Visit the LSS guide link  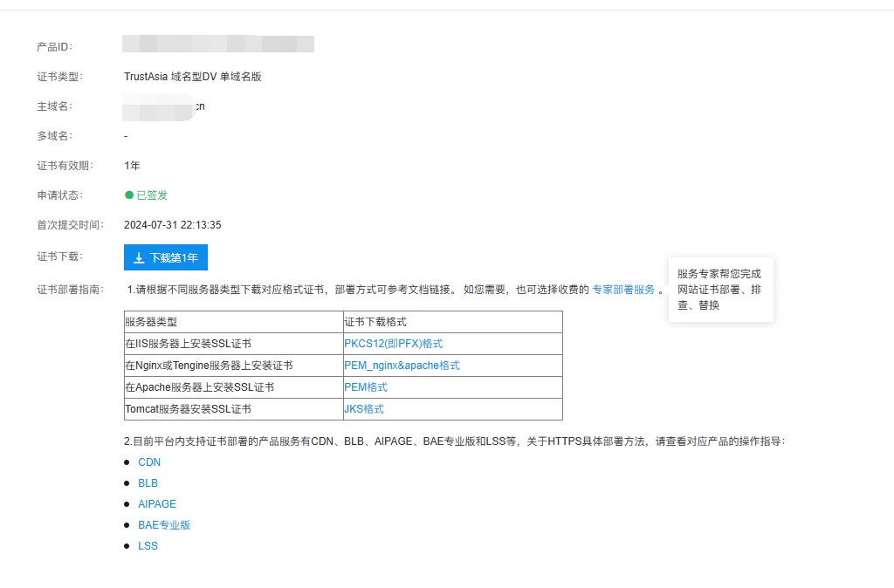pyautogui.click(x=148, y=546)
